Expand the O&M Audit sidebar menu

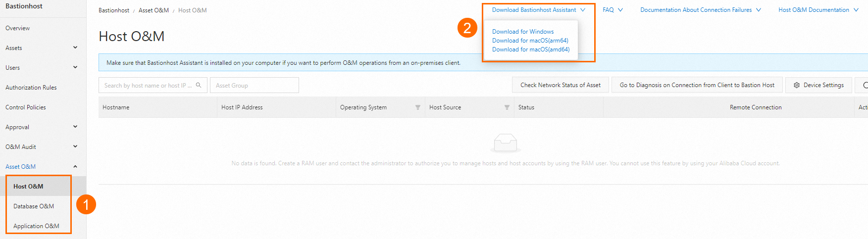(x=75, y=146)
